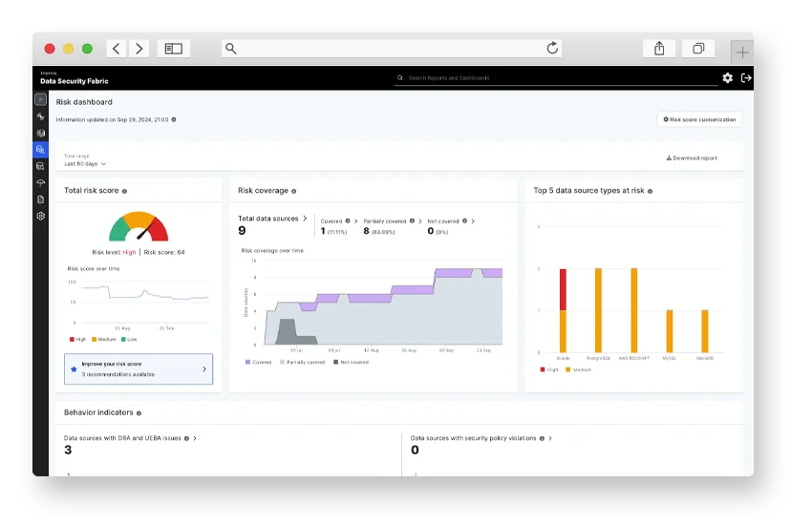Click the umbrella icon in the sidebar

point(40,182)
